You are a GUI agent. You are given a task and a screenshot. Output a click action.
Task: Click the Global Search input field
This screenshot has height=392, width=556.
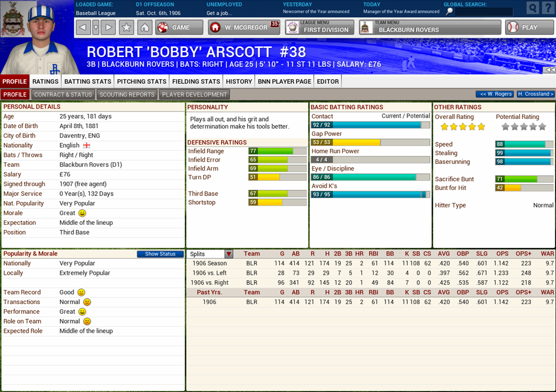pyautogui.click(x=483, y=11)
